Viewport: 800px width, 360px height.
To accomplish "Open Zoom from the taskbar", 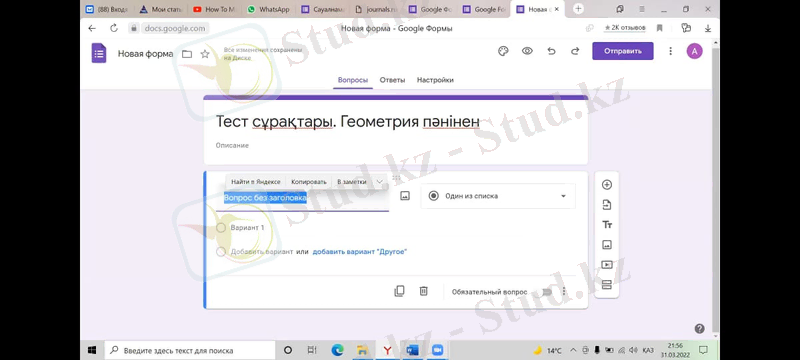I will click(x=437, y=350).
